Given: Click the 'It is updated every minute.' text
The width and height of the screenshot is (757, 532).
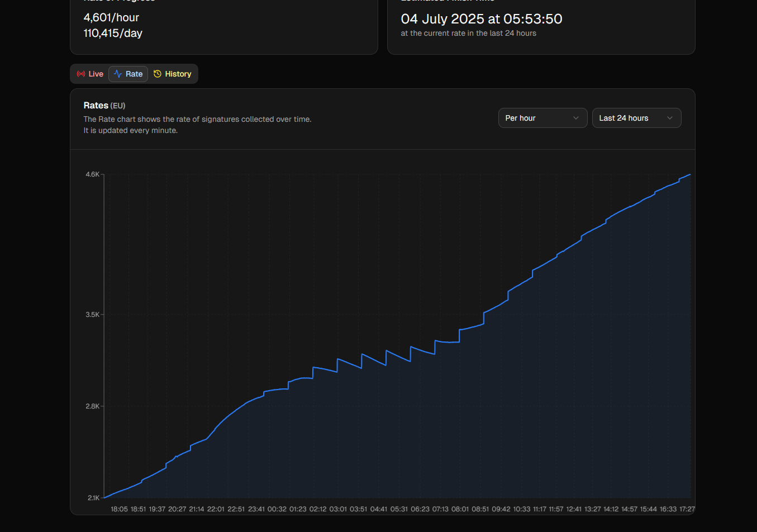Looking at the screenshot, I should (x=130, y=130).
